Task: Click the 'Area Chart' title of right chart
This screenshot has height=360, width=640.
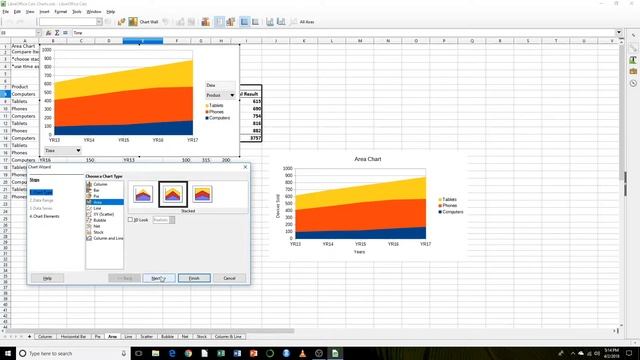Action: click(x=368, y=159)
